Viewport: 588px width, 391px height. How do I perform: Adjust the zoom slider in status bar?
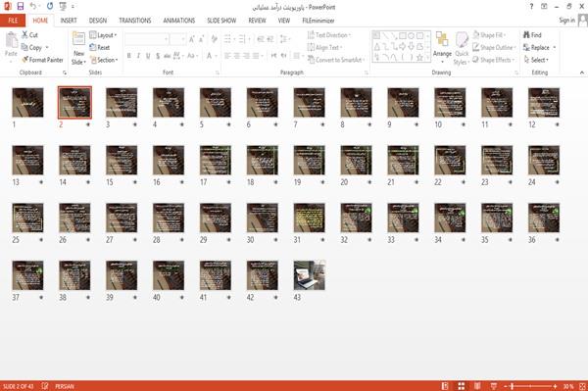(x=530, y=386)
